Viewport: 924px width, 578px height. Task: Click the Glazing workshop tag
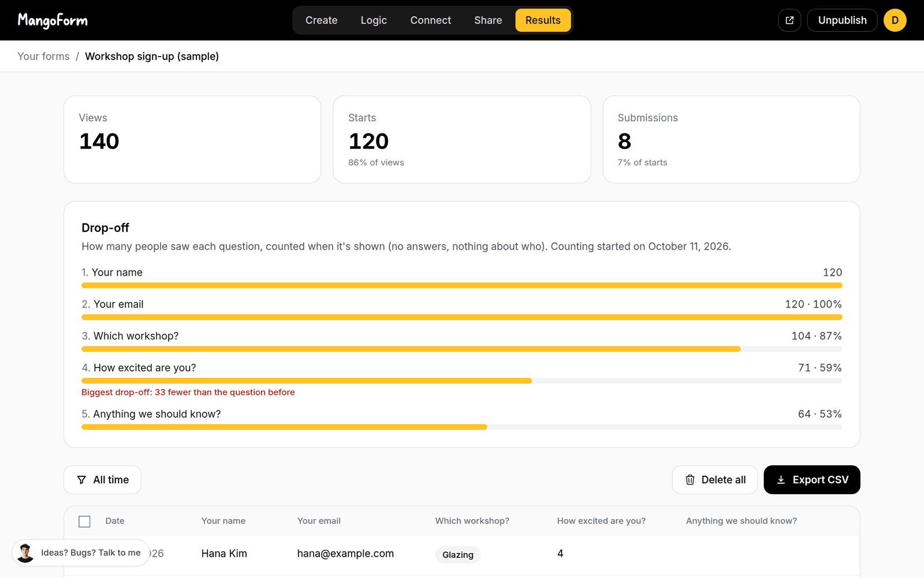coord(458,555)
